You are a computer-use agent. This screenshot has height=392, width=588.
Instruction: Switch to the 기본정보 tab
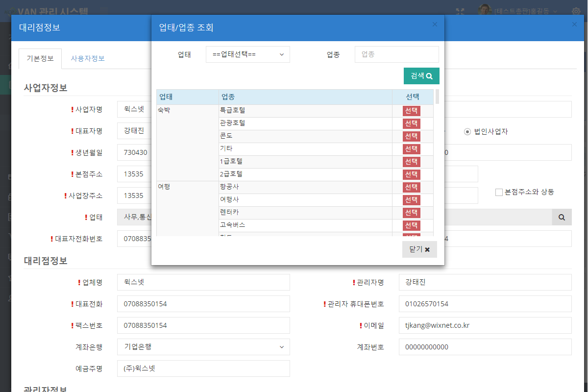[x=40, y=58]
